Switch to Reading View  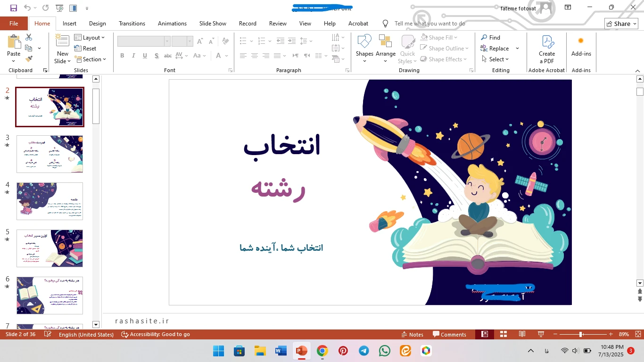coord(522,334)
